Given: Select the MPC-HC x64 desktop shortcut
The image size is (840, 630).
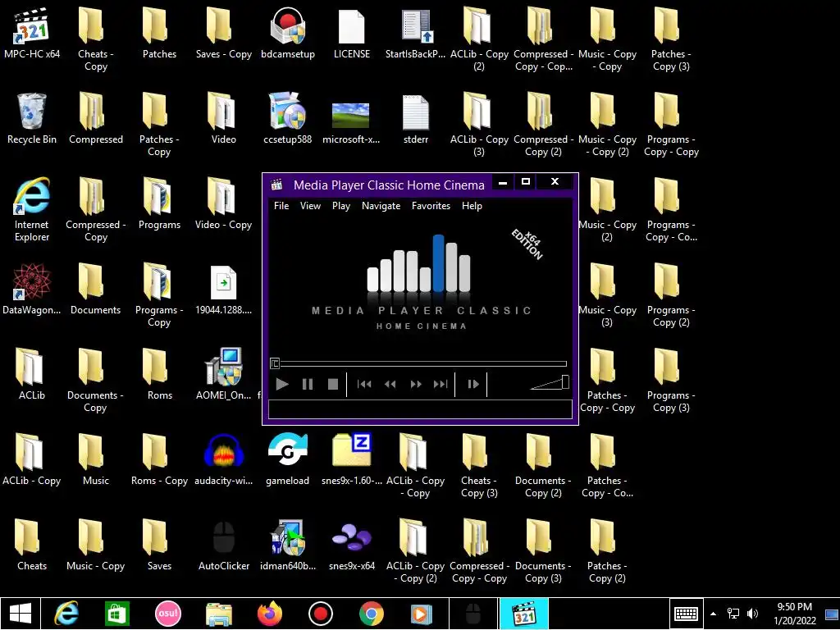Looking at the screenshot, I should pyautogui.click(x=32, y=33).
